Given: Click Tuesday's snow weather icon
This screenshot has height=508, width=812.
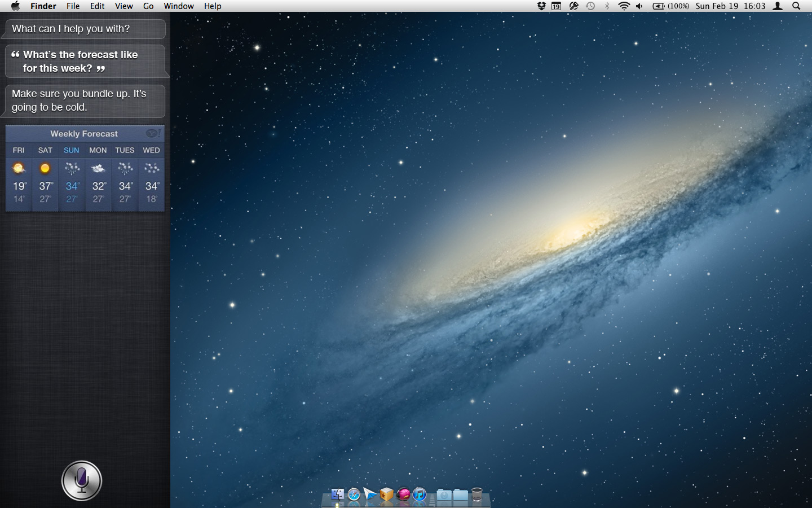Looking at the screenshot, I should point(125,168).
